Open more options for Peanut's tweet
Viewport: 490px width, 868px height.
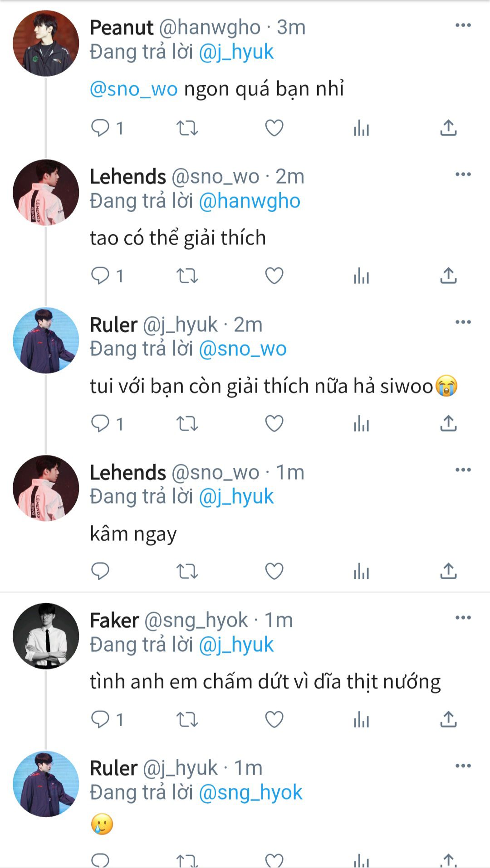[x=463, y=25]
